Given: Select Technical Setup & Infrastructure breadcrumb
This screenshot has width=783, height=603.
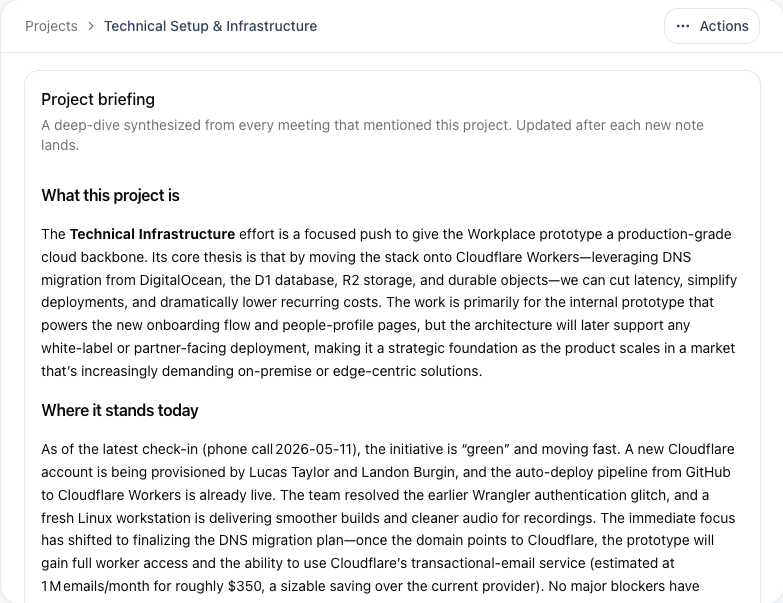Looking at the screenshot, I should (210, 26).
